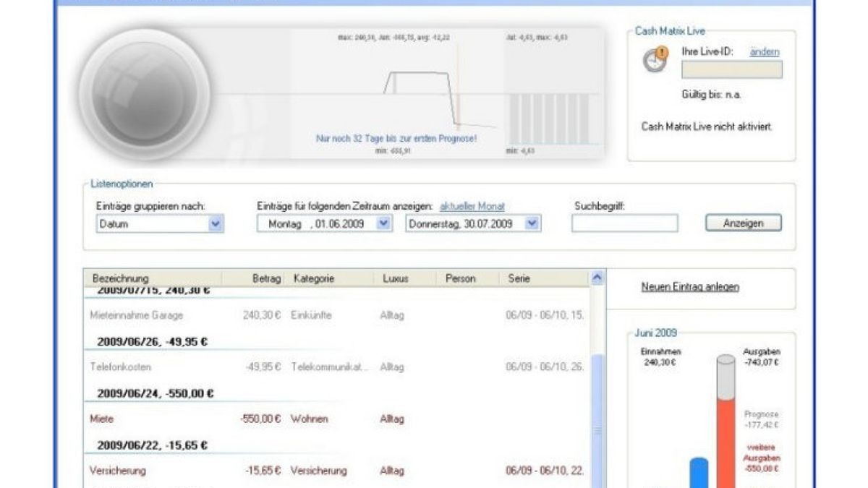Click the large grey orb graphic
Image resolution: width=868 pixels, height=488 pixels.
pyautogui.click(x=144, y=94)
